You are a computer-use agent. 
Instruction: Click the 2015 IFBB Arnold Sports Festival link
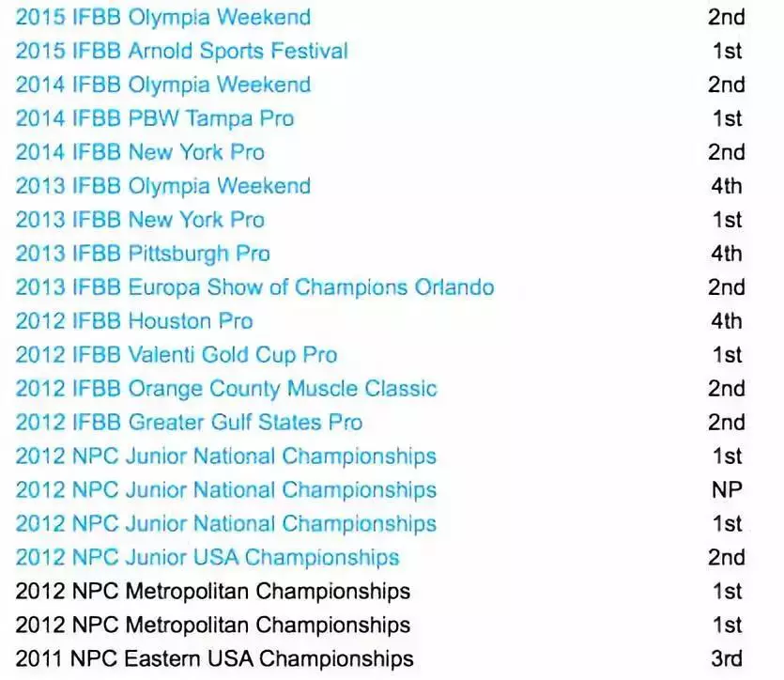(181, 51)
